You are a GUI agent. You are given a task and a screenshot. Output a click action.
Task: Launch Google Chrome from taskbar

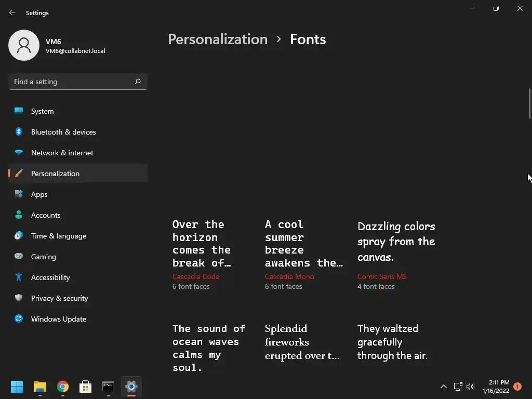(63, 387)
